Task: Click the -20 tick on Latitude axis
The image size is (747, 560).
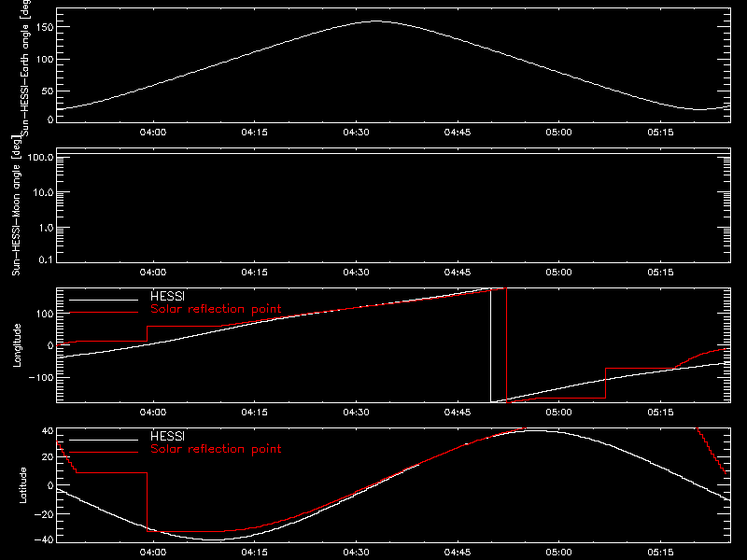Action: point(44,514)
